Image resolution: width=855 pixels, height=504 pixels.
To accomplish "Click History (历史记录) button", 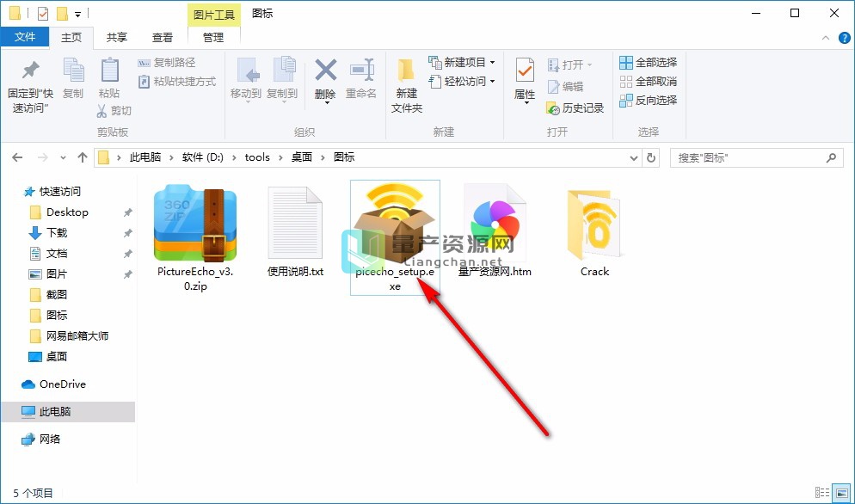I will point(575,108).
